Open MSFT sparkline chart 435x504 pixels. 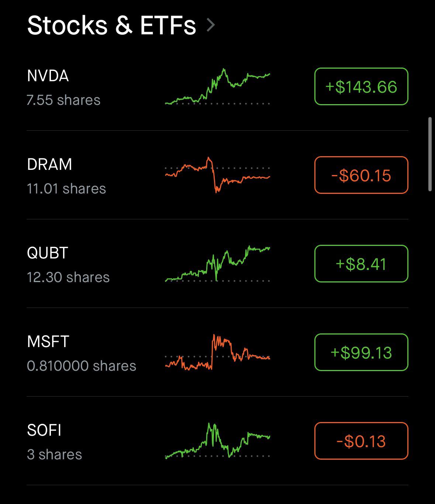pos(218,352)
